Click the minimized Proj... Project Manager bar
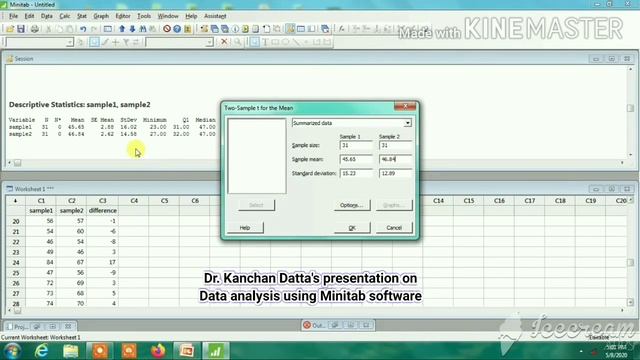The image size is (640, 360). 40,326
